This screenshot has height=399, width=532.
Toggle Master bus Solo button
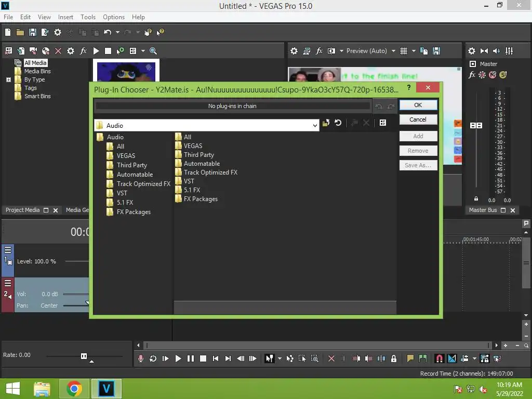(503, 75)
